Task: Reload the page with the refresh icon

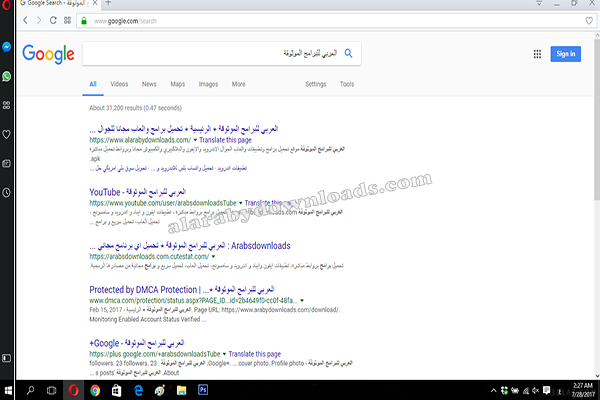Action: pos(53,20)
